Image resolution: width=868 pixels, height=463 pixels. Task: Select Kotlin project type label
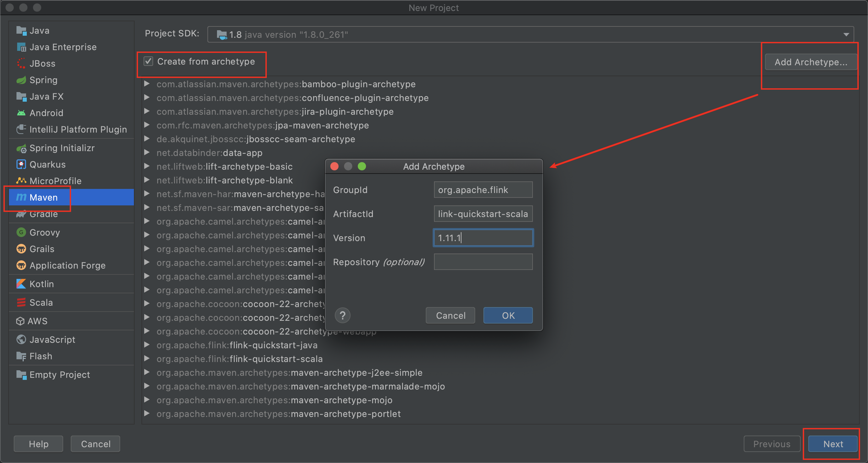click(42, 284)
